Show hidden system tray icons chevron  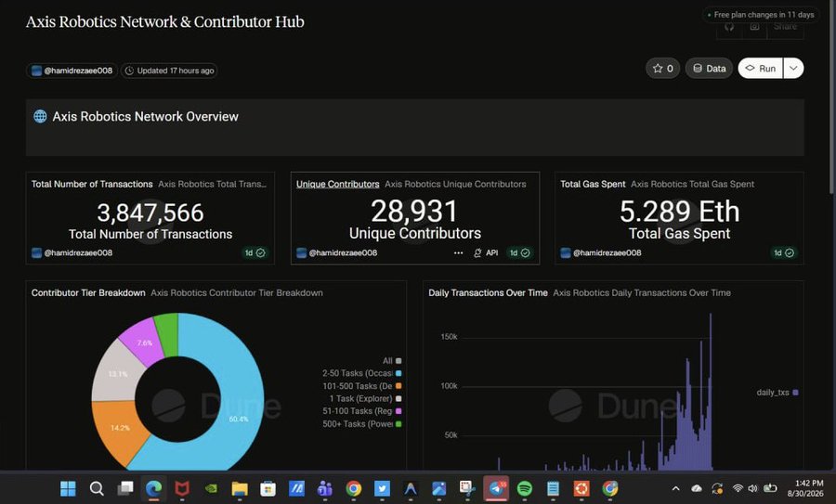[x=675, y=488]
